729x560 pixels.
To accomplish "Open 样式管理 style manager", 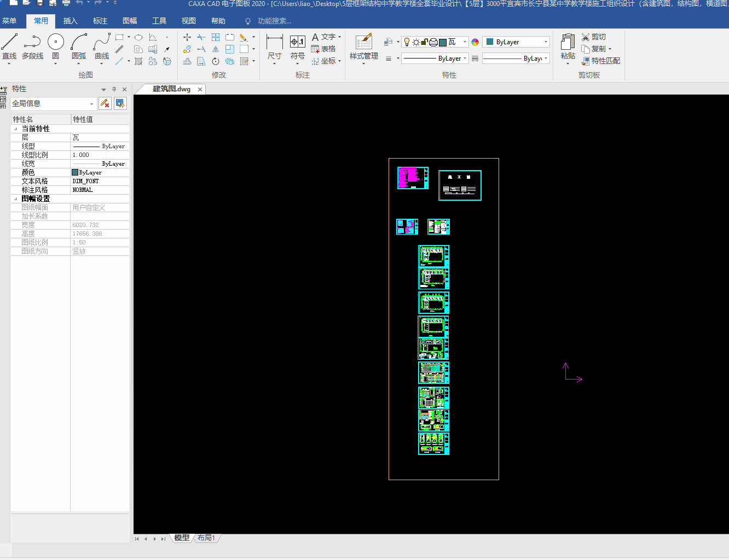I will (x=364, y=48).
